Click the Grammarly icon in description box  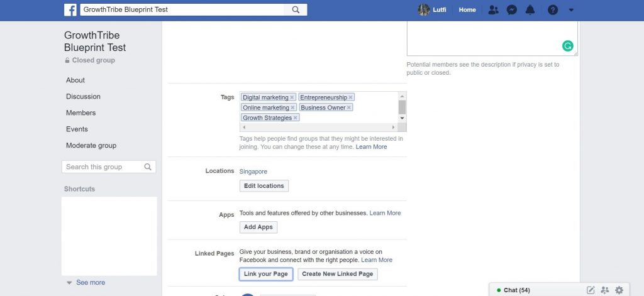coord(568,46)
